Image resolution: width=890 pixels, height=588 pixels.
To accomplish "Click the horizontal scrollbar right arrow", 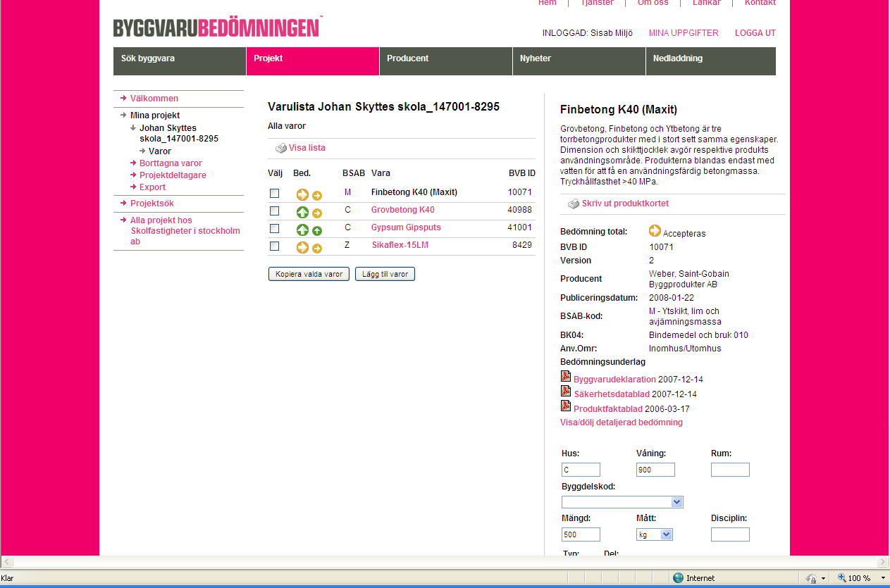I will pos(882,562).
